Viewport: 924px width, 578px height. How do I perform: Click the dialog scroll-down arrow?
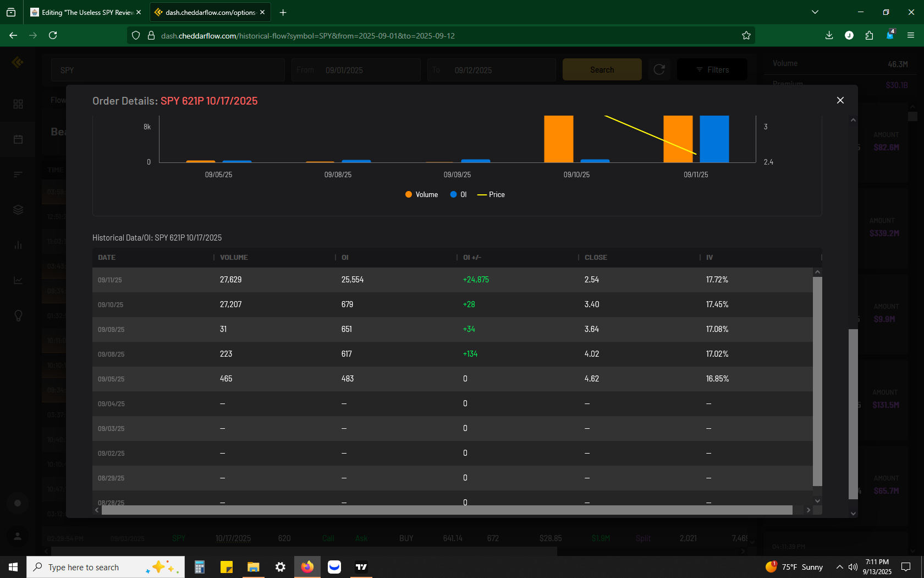pos(853,514)
